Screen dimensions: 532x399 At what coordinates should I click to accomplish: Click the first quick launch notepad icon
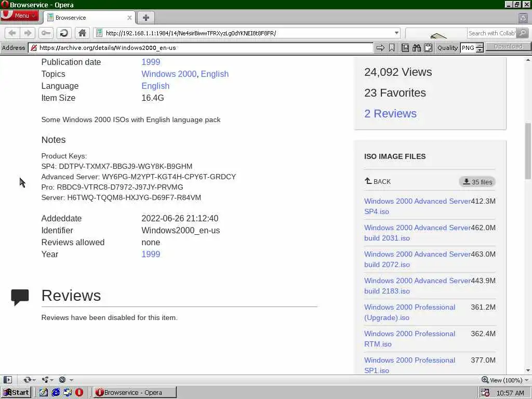click(44, 393)
